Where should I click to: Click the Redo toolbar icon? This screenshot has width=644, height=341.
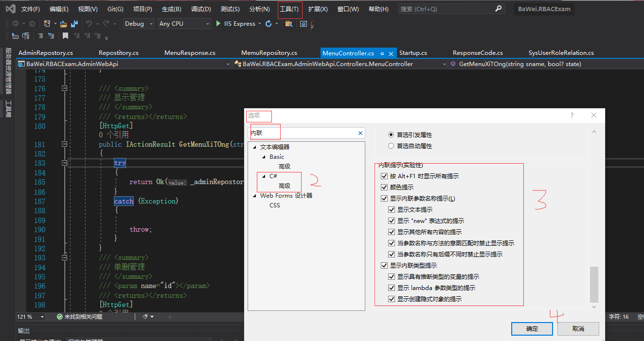pyautogui.click(x=106, y=23)
